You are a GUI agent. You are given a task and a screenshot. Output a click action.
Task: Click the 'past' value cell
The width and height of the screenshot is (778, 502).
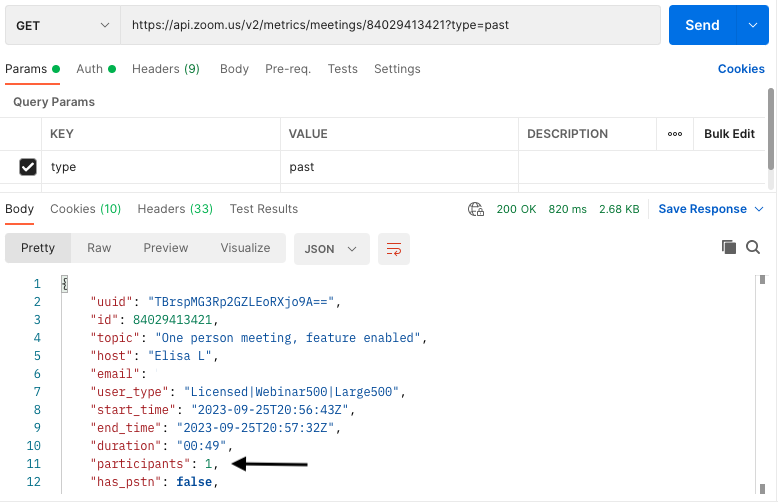[399, 167]
